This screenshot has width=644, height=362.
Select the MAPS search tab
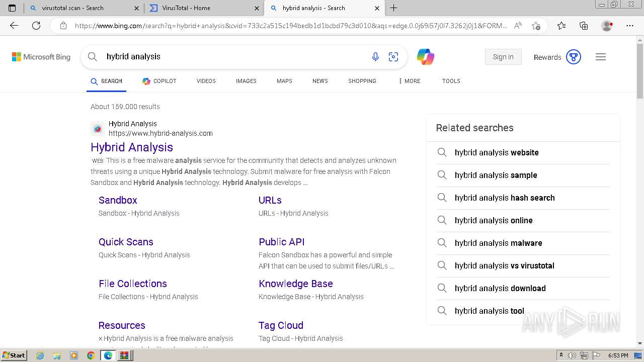pos(284,81)
